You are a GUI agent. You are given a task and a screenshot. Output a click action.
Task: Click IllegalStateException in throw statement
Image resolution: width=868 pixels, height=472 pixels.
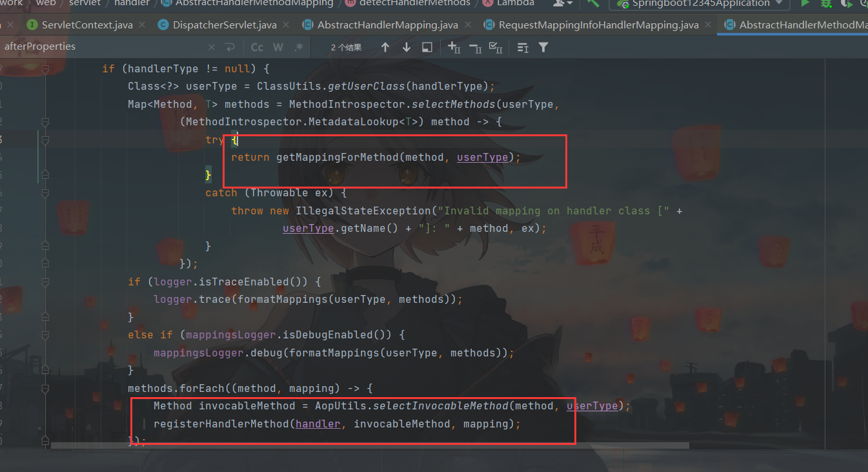pyautogui.click(x=363, y=210)
